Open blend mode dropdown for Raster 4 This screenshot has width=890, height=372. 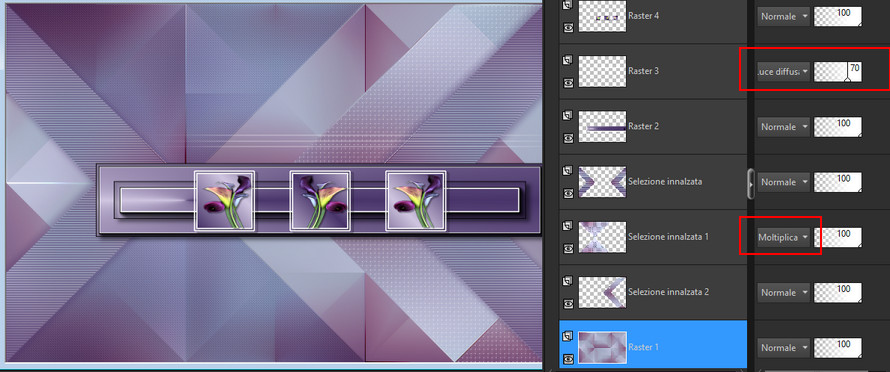pyautogui.click(x=783, y=16)
